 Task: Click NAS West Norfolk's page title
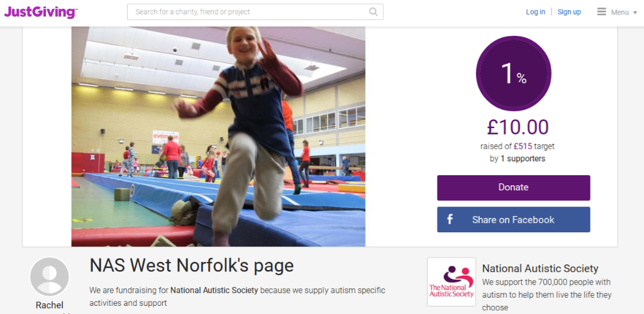(x=192, y=266)
